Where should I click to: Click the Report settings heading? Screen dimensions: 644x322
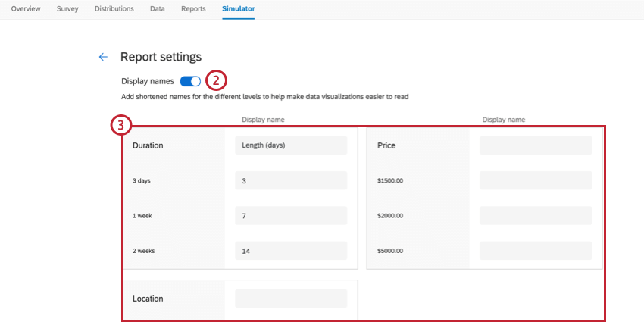point(161,57)
